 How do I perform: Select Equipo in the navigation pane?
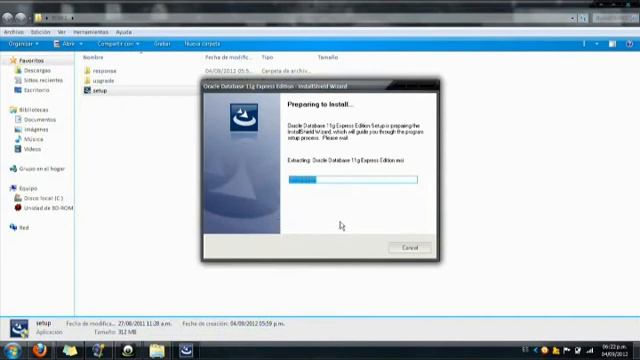28,188
